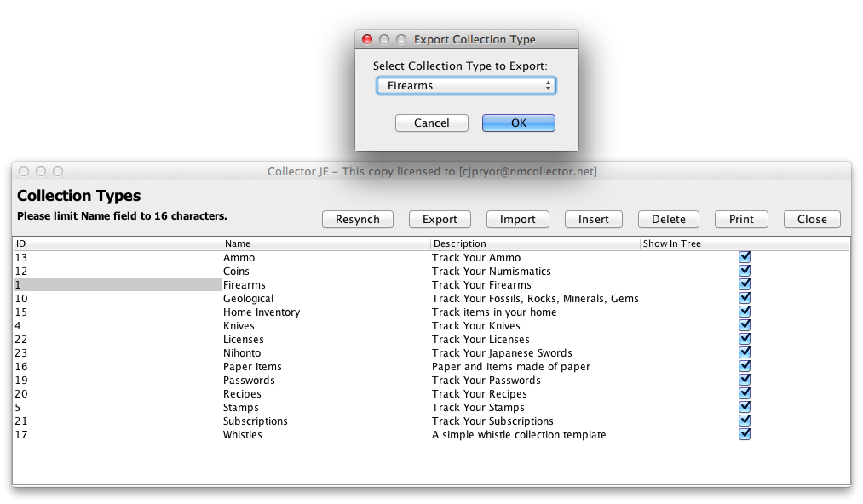The height and width of the screenshot is (504, 863).
Task: Select the Recipes row
Action: [242, 393]
